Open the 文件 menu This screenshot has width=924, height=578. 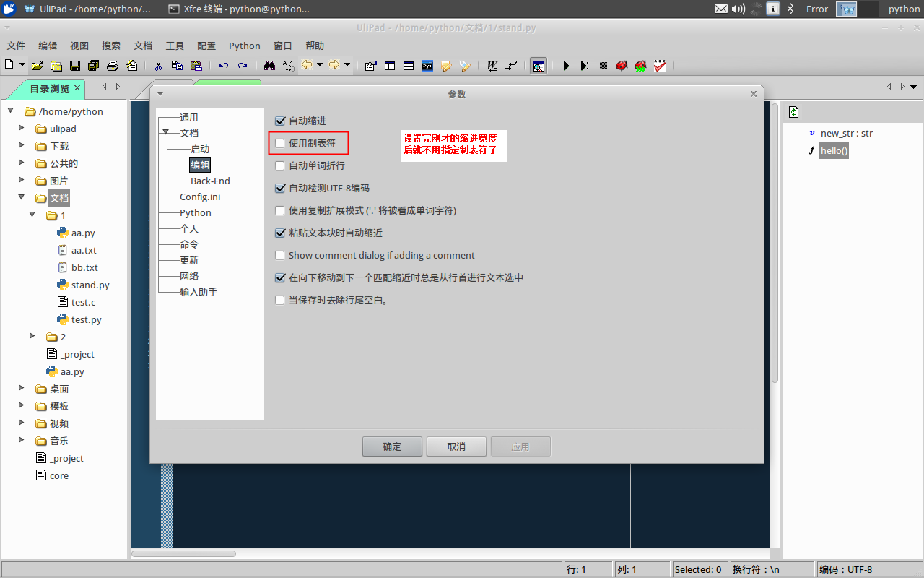click(x=16, y=46)
